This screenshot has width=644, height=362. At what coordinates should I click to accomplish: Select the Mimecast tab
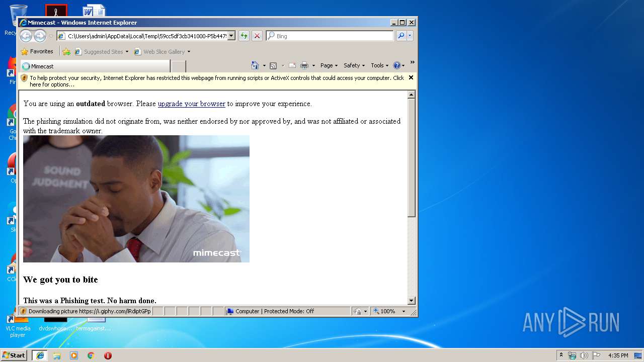[95, 66]
